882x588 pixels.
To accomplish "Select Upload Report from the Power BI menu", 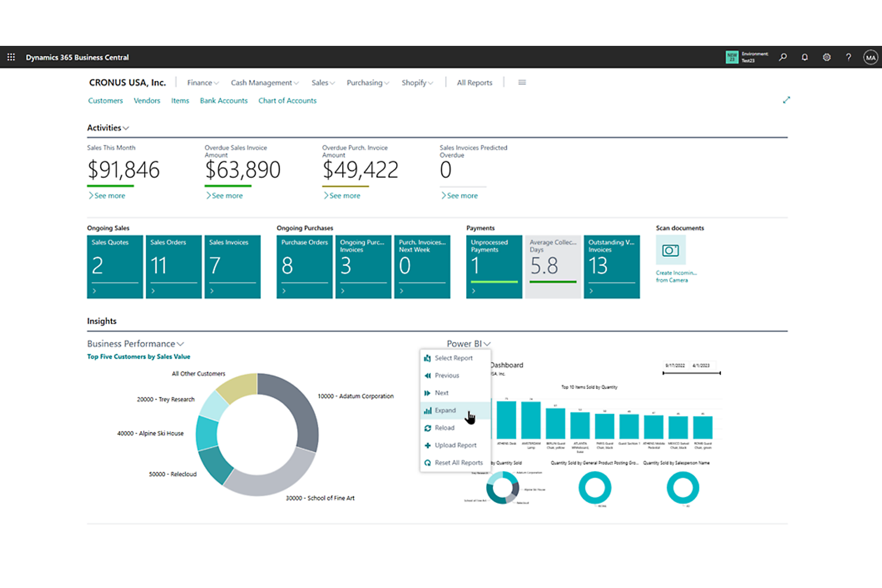I will point(456,445).
